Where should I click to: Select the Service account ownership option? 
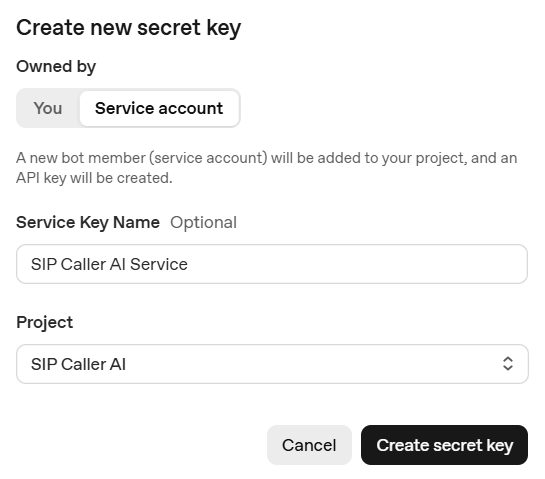tap(159, 108)
